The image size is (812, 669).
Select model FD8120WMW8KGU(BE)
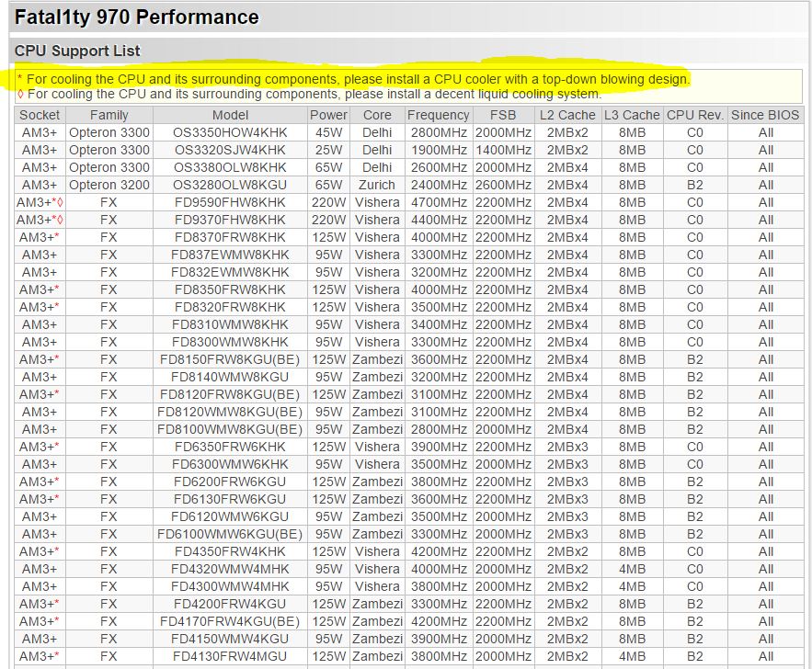point(230,412)
